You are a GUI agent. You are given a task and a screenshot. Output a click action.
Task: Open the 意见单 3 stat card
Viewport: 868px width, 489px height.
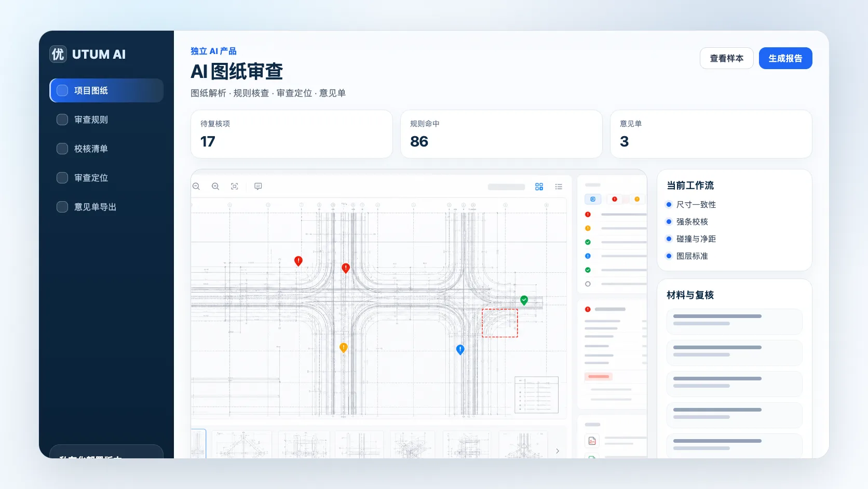[x=711, y=134]
